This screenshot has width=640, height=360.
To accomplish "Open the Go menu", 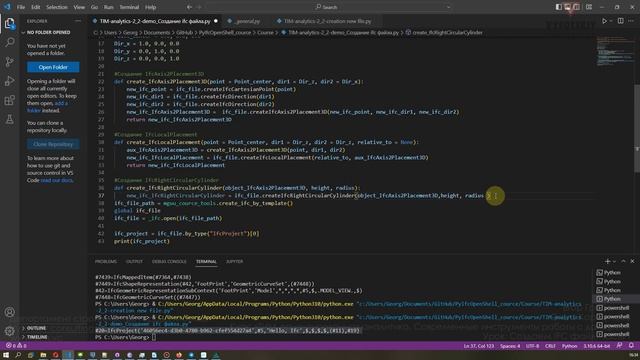I will (x=94, y=7).
